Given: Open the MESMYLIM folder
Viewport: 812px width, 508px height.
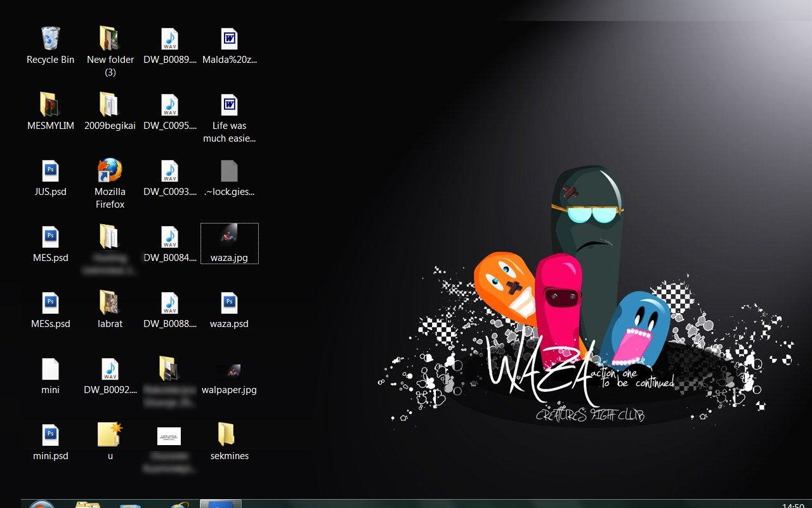Looking at the screenshot, I should 50,105.
